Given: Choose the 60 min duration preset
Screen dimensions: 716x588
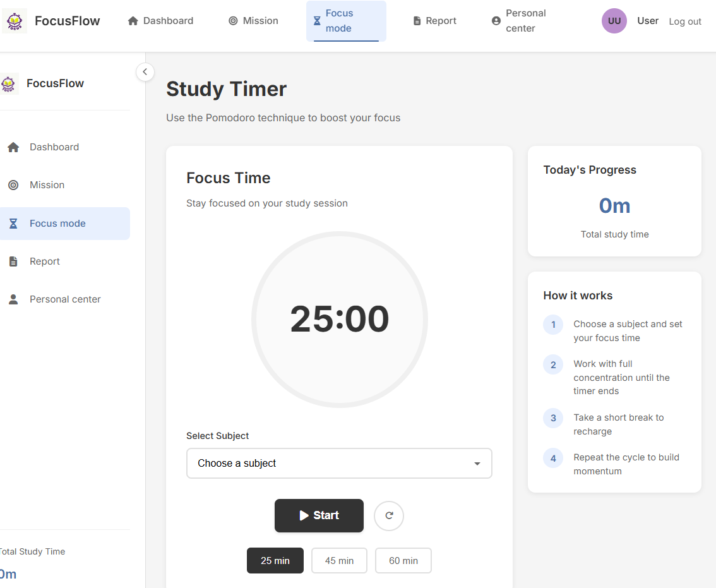Looking at the screenshot, I should click(x=403, y=561).
